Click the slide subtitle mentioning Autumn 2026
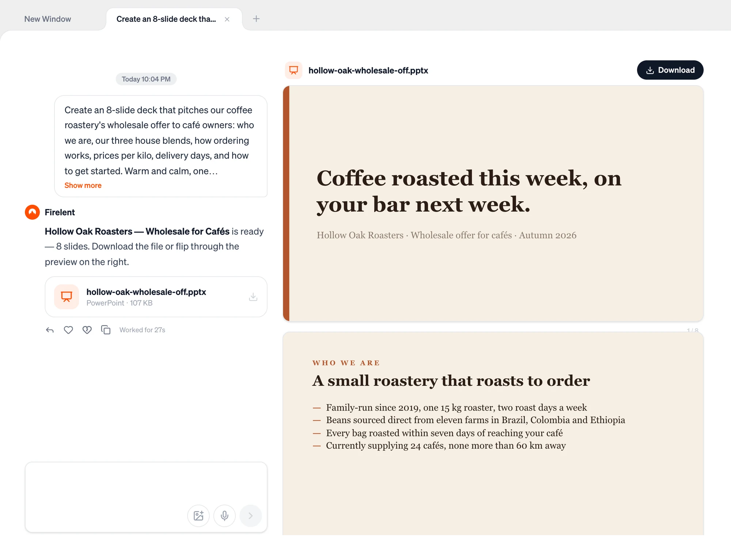This screenshot has height=560, width=731. 446,235
